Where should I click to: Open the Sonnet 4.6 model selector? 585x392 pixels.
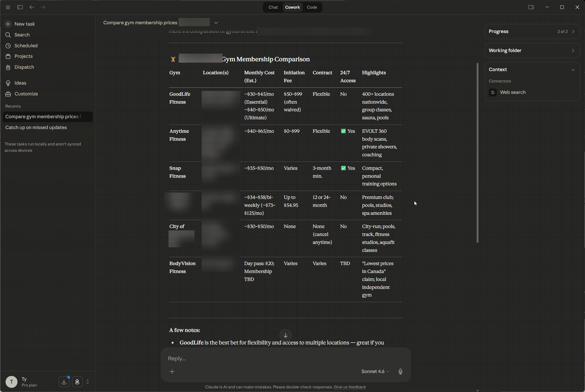(375, 371)
